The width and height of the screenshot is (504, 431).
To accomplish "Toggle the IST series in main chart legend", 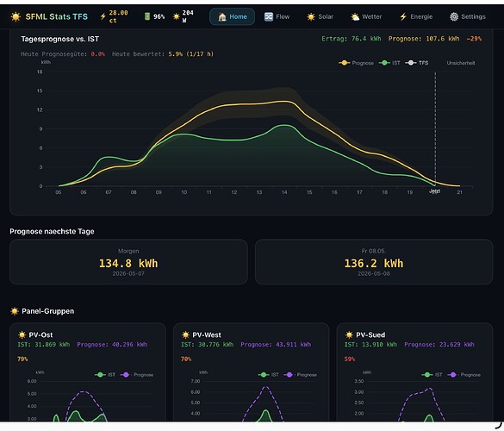I will (x=389, y=63).
